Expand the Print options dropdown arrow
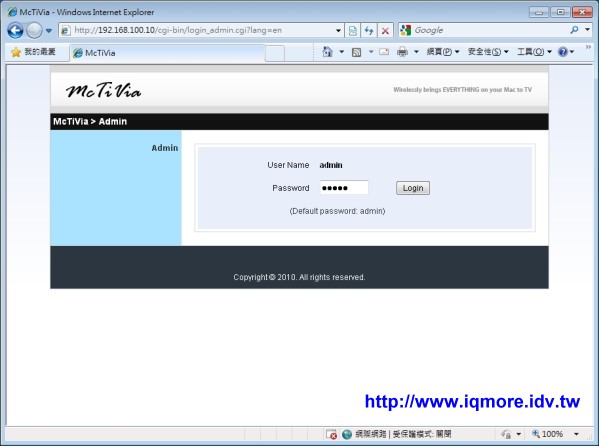The width and height of the screenshot is (599, 446). tap(416, 52)
